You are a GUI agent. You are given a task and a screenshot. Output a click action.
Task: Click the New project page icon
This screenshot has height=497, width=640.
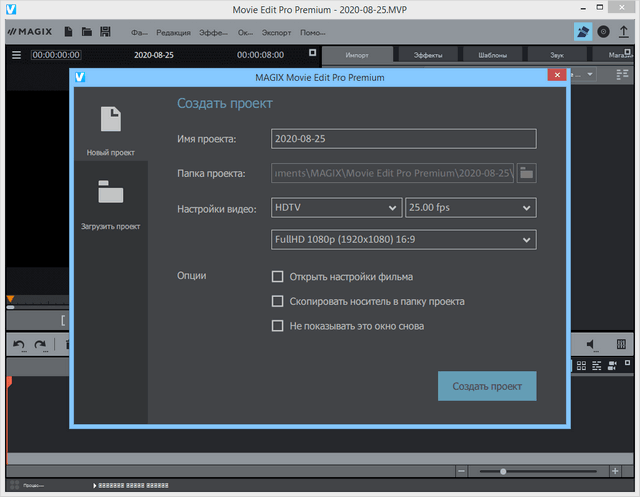click(x=110, y=120)
